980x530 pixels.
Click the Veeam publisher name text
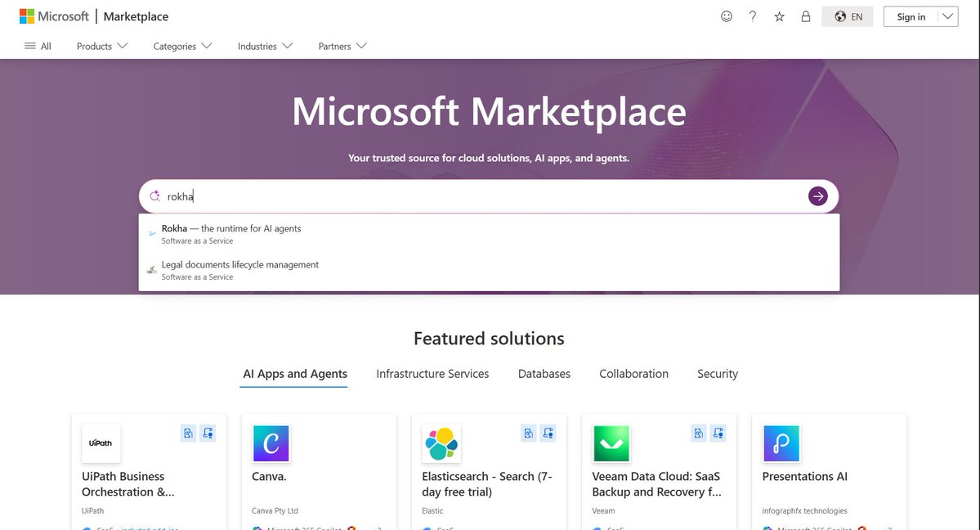pyautogui.click(x=603, y=510)
